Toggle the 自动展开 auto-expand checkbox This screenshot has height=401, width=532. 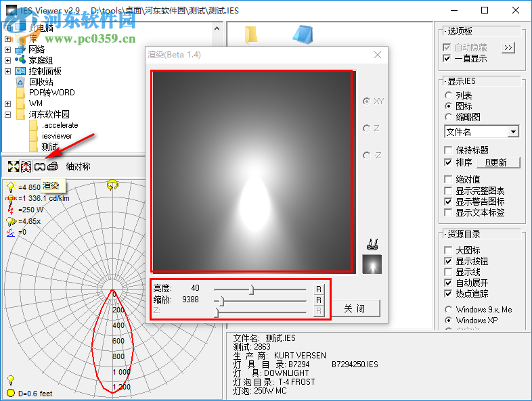tap(448, 283)
